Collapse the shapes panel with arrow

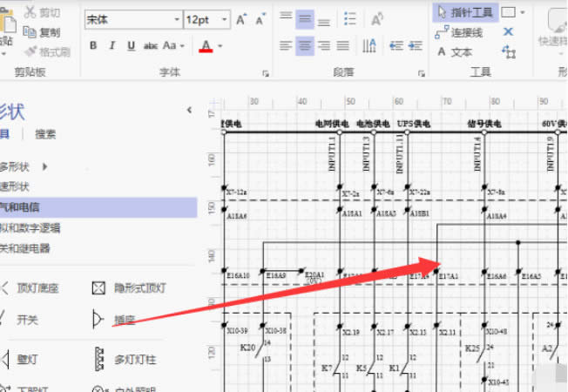click(189, 110)
